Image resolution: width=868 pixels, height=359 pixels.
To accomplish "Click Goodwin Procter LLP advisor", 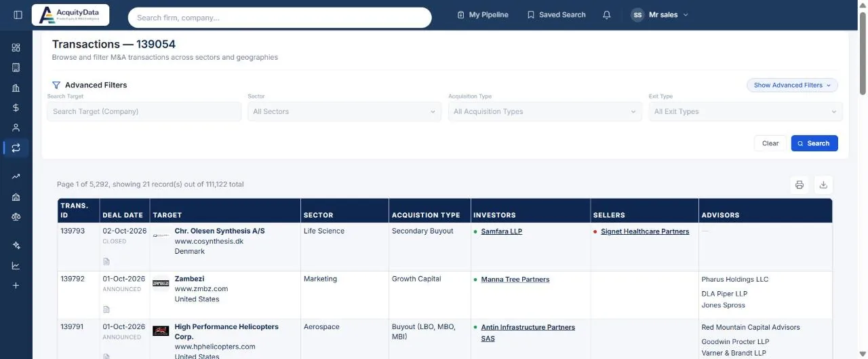I will click(x=735, y=343).
